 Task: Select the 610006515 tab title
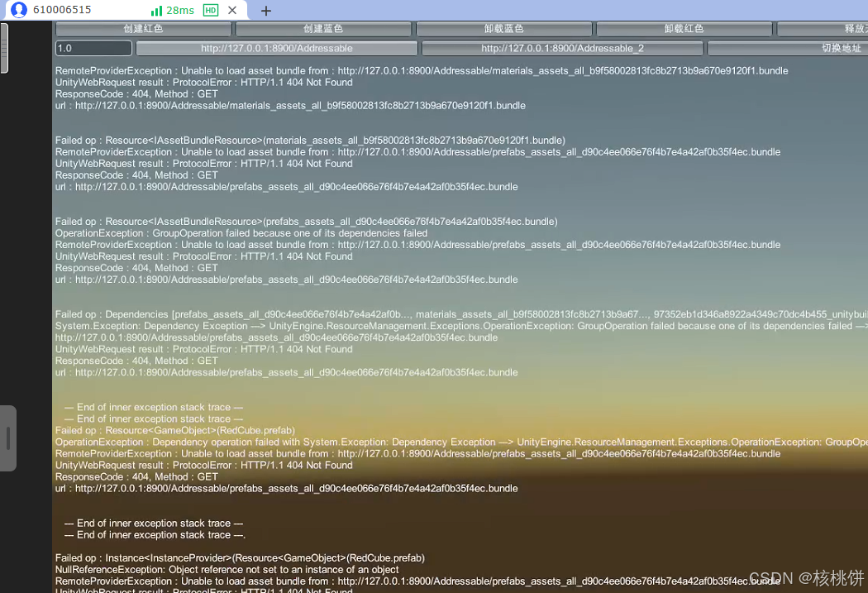pyautogui.click(x=62, y=10)
